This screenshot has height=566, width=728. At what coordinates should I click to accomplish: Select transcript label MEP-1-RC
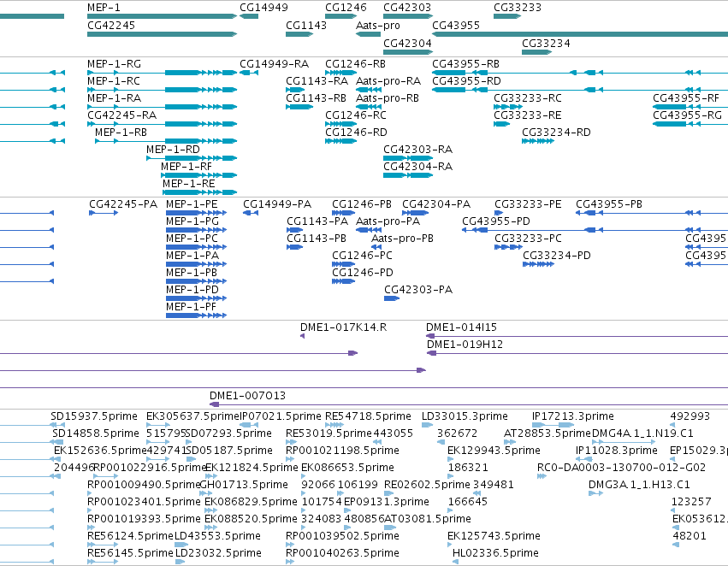click(114, 81)
